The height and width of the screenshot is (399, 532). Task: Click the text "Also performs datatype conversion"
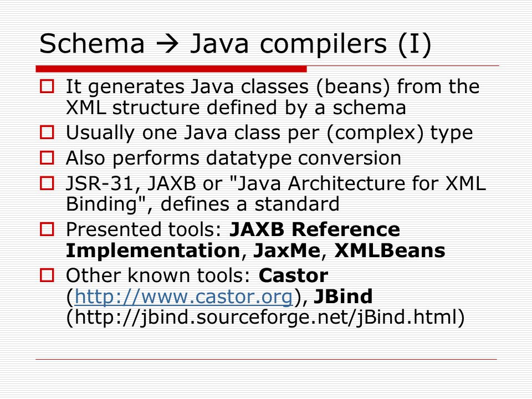[233, 158]
